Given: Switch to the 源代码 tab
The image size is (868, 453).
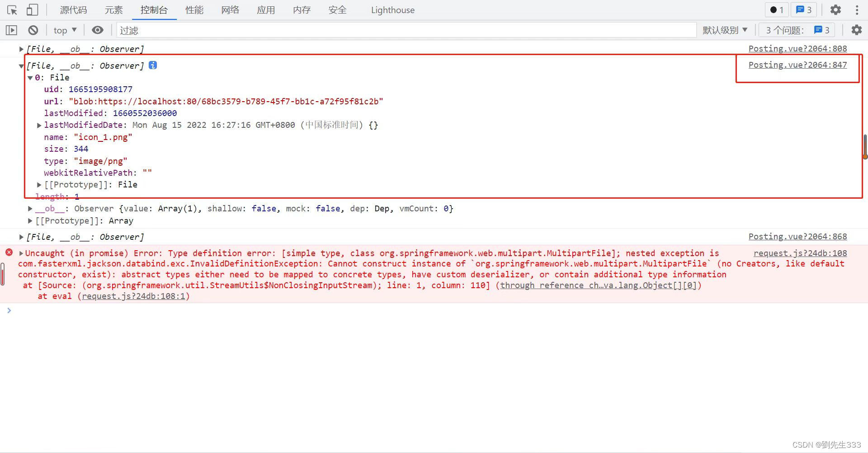Looking at the screenshot, I should 73,10.
